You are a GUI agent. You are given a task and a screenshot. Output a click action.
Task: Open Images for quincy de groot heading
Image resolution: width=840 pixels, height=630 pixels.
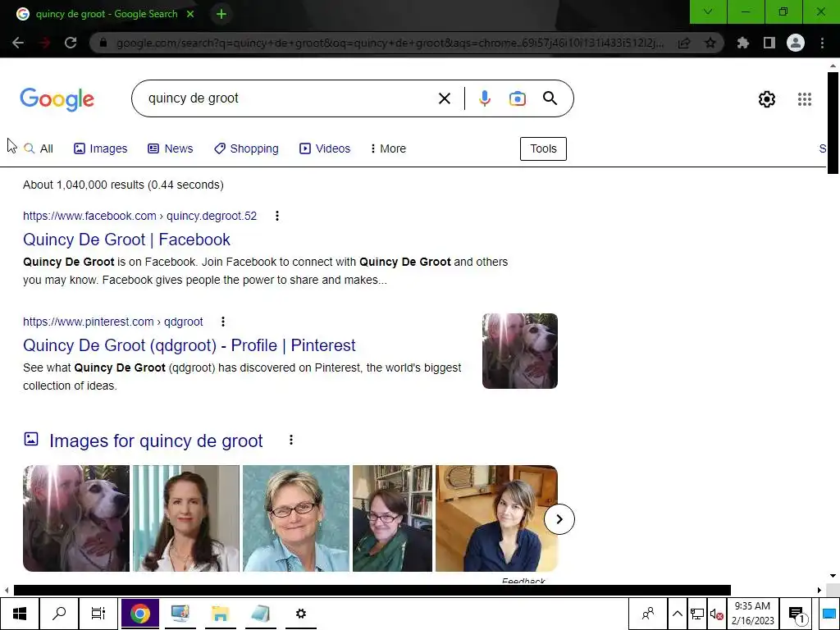pos(156,441)
